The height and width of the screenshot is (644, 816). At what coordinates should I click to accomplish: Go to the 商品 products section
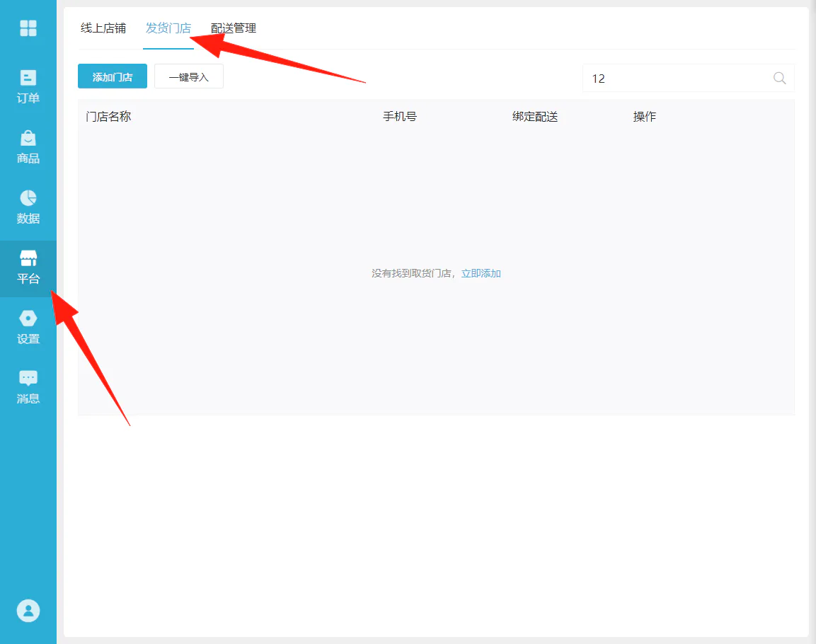click(28, 147)
